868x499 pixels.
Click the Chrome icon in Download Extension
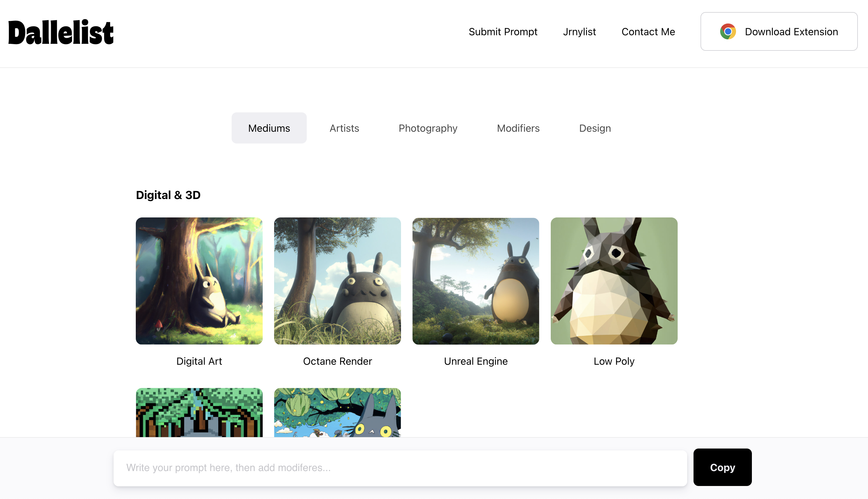[728, 31]
